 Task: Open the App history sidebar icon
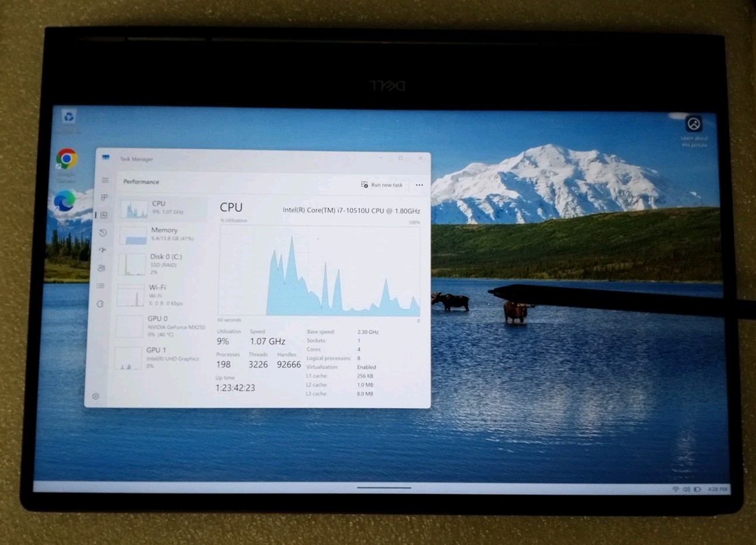(x=104, y=233)
